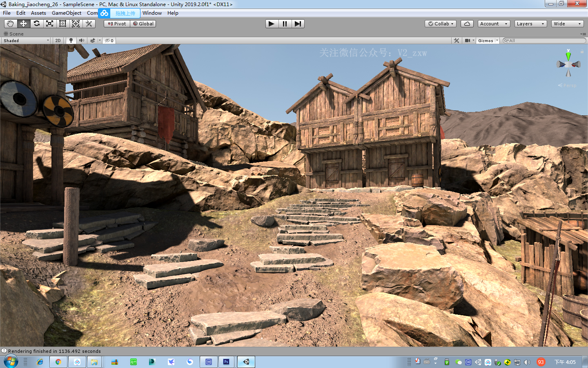Open the File menu
Viewport: 588px width, 368px height.
7,13
